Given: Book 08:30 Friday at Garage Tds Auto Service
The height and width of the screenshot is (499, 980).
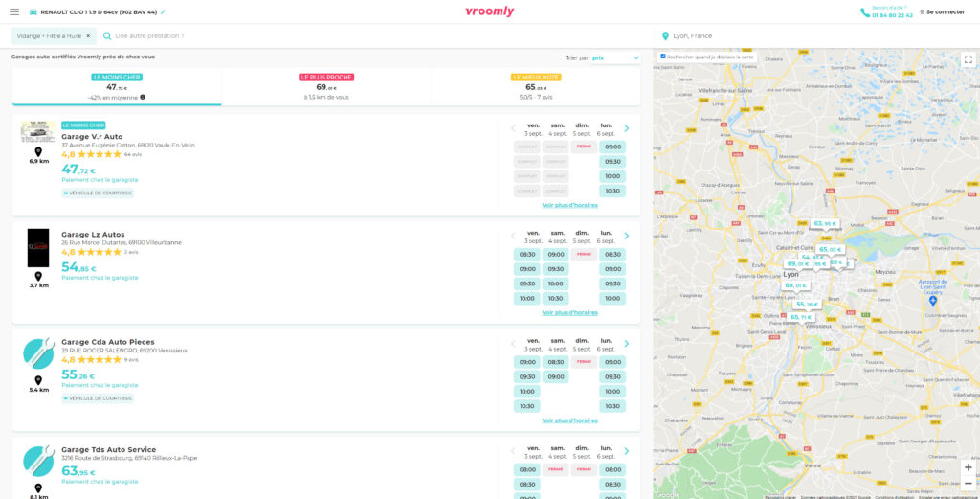Looking at the screenshot, I should tap(527, 485).
